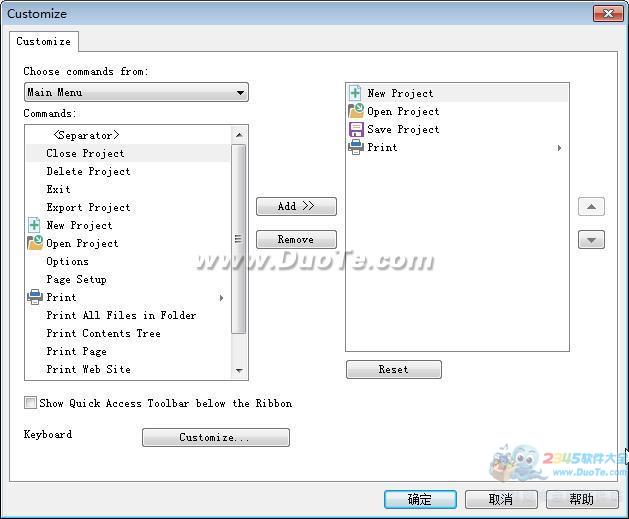Open the Choose commands from dropdown
This screenshot has width=629, height=519.
(x=136, y=92)
